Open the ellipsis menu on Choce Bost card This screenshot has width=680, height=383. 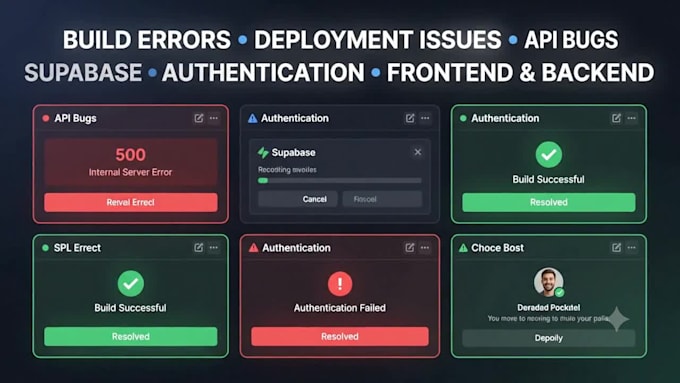631,248
